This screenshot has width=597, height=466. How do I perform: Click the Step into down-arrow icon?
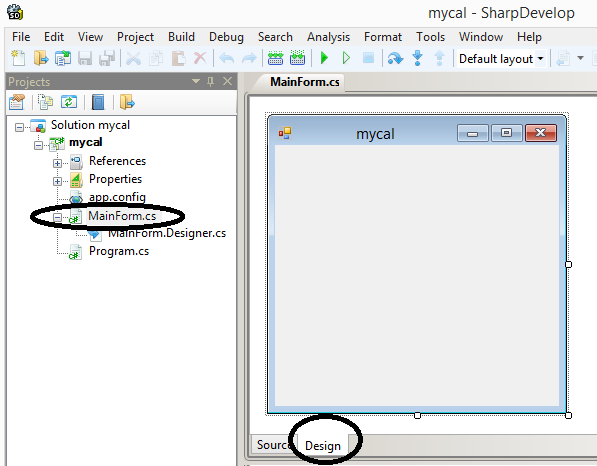(417, 58)
